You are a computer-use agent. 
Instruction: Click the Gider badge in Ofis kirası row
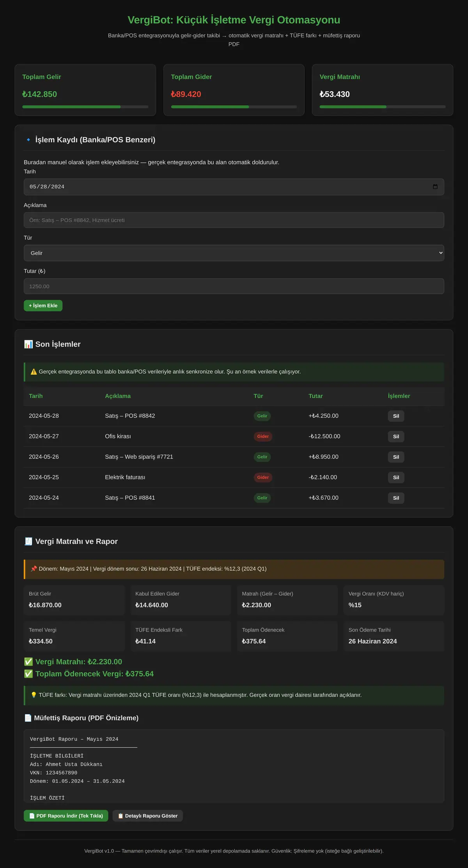coord(263,437)
